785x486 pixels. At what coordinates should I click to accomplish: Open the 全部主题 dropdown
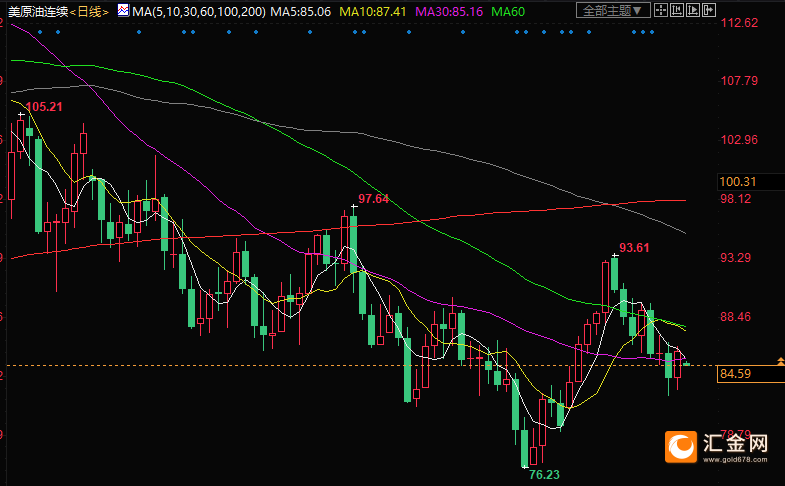[x=613, y=10]
